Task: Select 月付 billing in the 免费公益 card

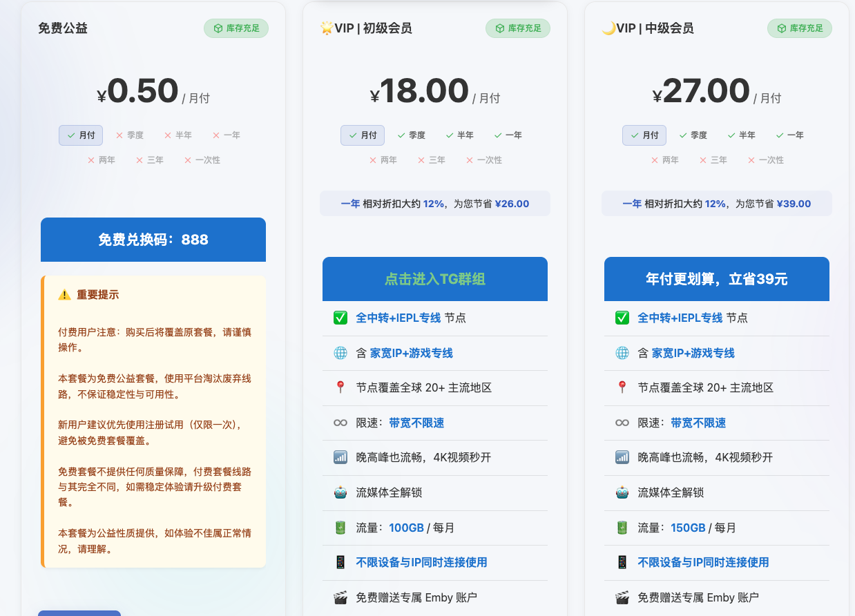Action: point(81,135)
